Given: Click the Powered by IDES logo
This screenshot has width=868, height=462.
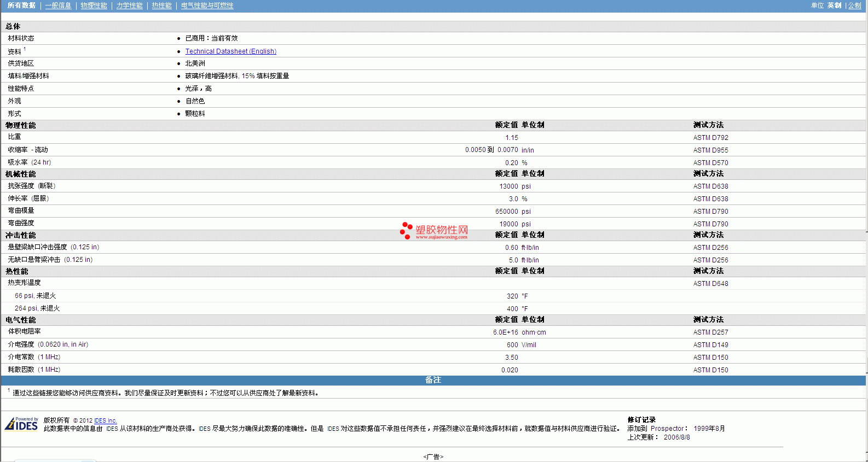Looking at the screenshot, I should (x=21, y=424).
